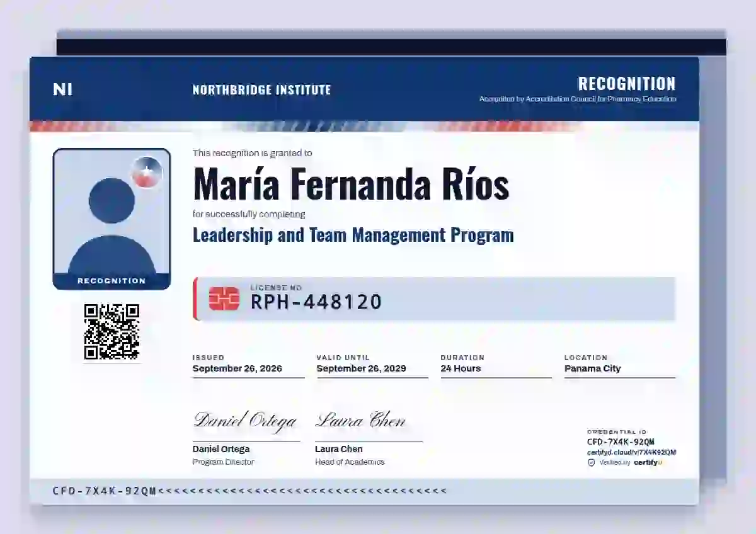Click the VALID UNTIL field label
Image resolution: width=756 pixels, height=534 pixels.
[343, 358]
